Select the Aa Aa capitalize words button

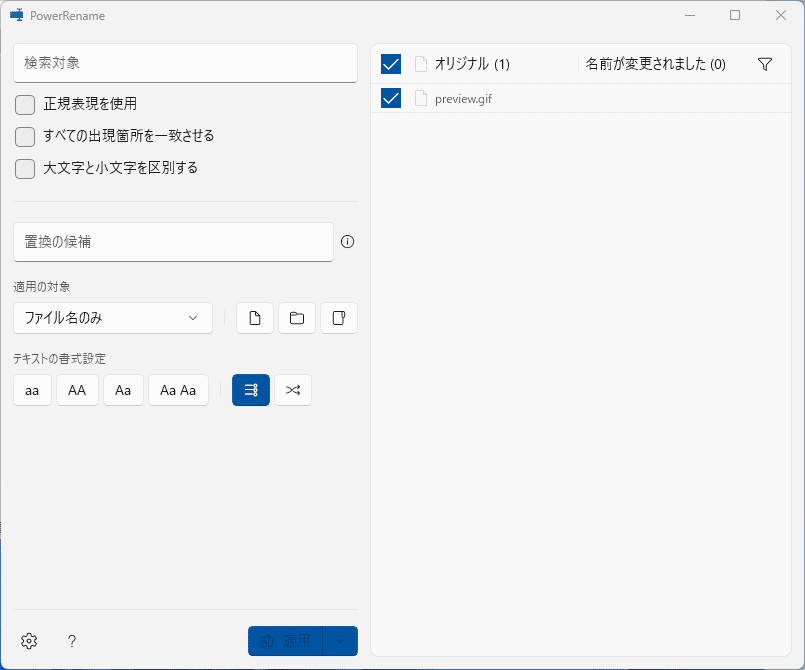pyautogui.click(x=178, y=390)
